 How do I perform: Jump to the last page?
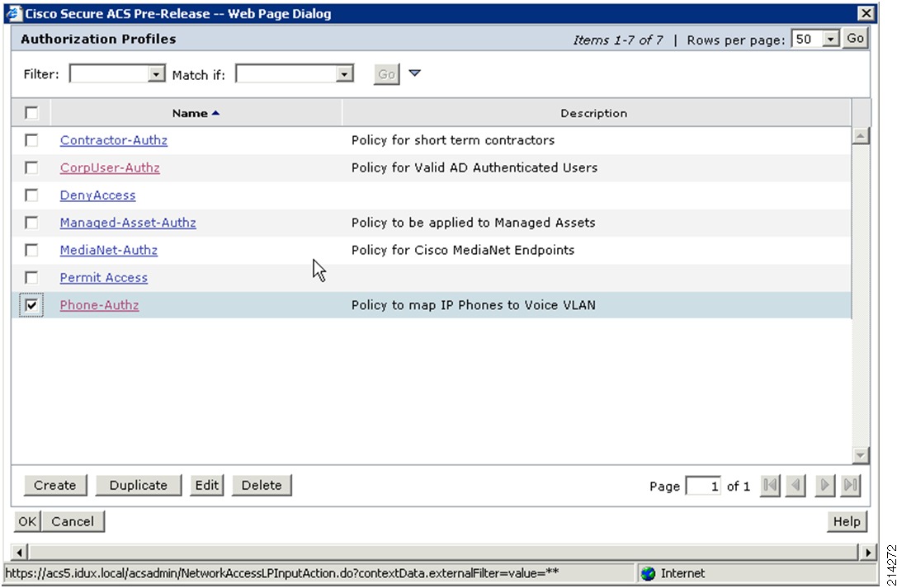852,486
